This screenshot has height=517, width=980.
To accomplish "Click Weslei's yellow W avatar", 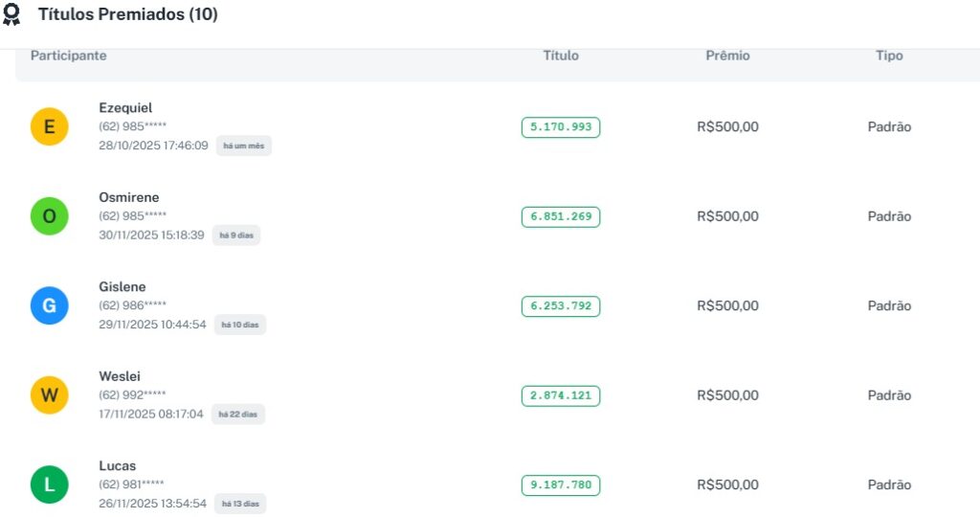I will pyautogui.click(x=50, y=395).
